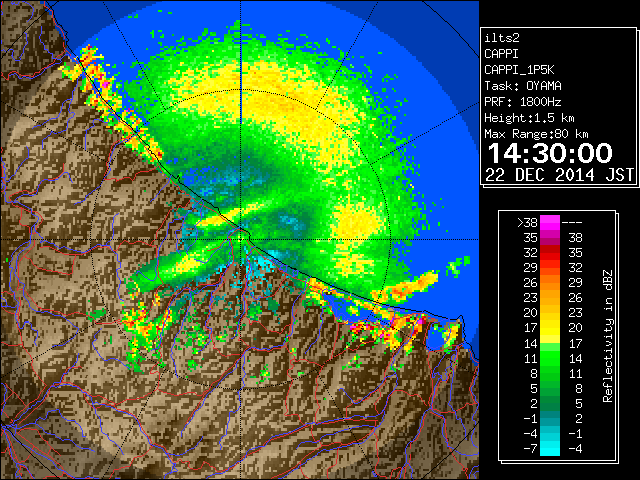The image size is (640, 480).
Task: Click the 'CAPPI_1P5K' product label
Action: coord(519,70)
